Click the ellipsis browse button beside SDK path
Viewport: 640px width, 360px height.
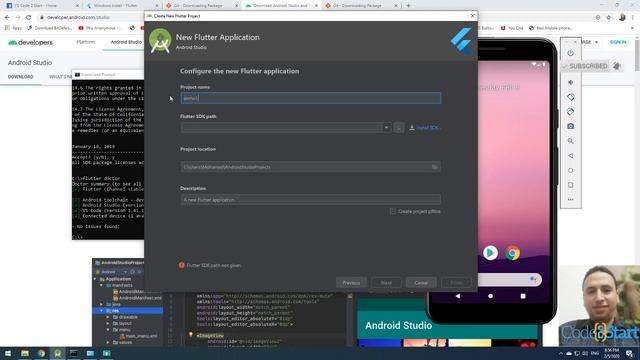click(399, 127)
